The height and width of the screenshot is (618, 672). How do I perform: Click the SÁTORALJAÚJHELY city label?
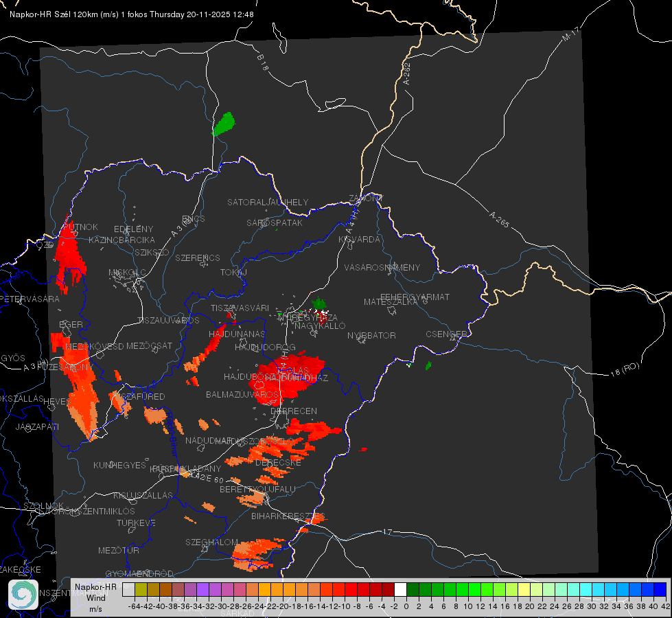268,202
